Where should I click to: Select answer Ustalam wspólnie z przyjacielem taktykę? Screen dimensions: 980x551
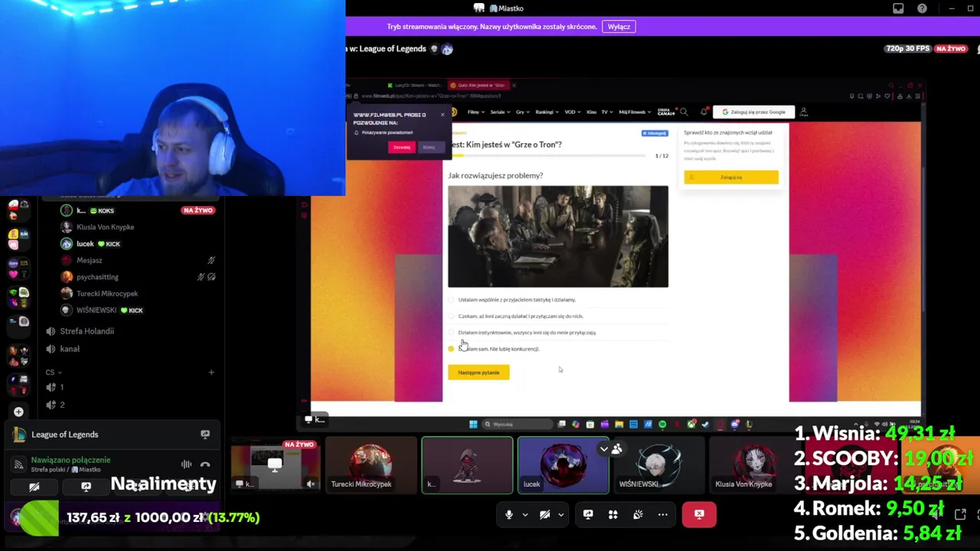[x=517, y=300]
